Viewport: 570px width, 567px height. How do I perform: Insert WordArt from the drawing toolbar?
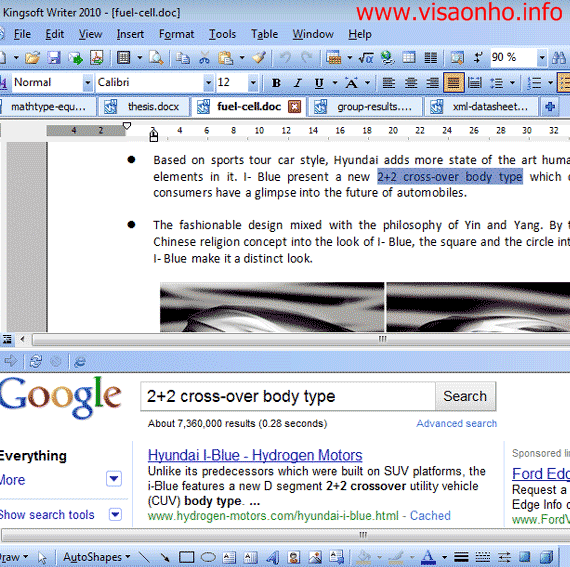(x=272, y=557)
